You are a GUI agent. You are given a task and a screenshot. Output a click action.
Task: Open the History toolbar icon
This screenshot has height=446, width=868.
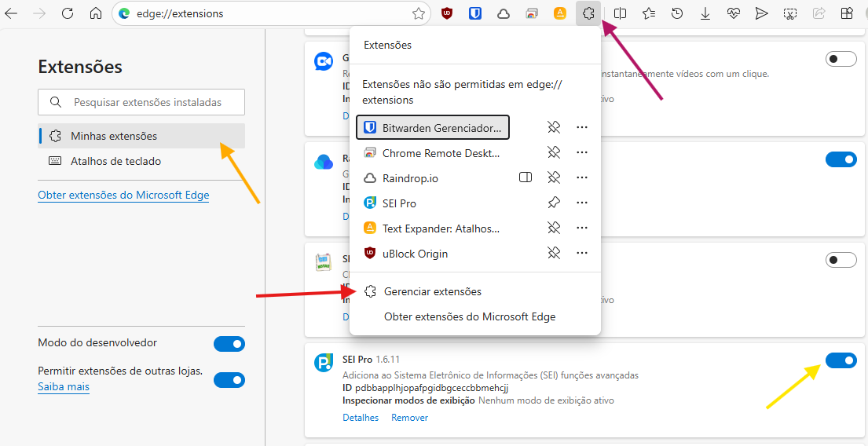pyautogui.click(x=677, y=13)
